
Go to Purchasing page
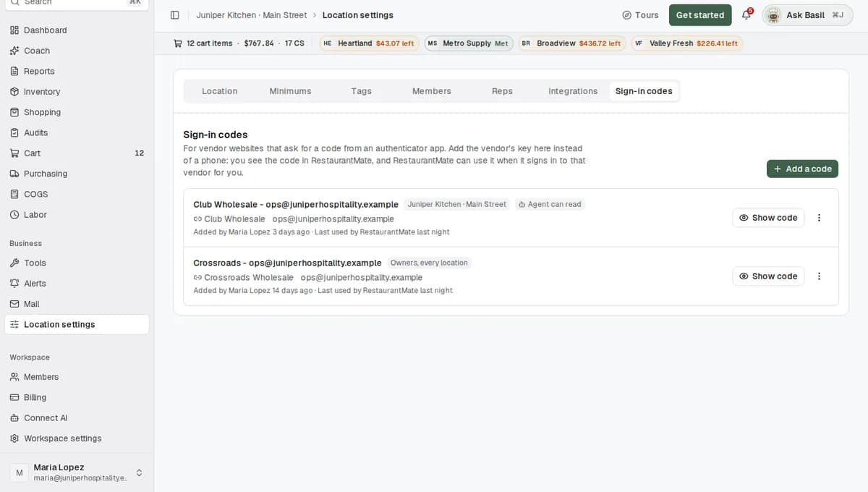tap(77, 174)
